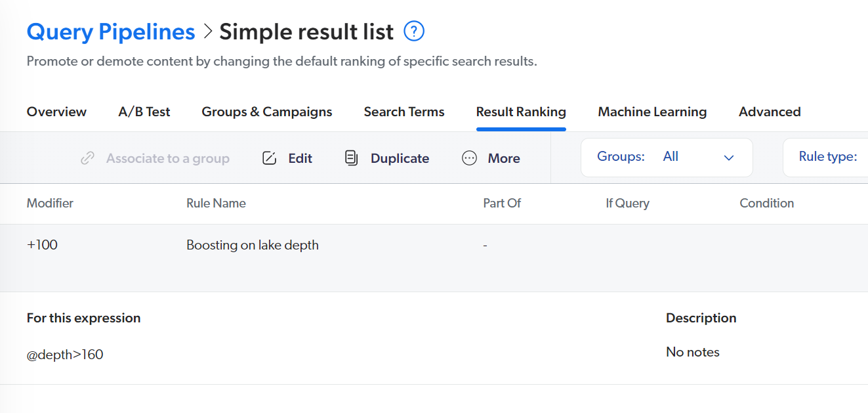Viewport: 868px width, 413px height.
Task: Click the disabled Associate to a group label
Action: coord(168,158)
